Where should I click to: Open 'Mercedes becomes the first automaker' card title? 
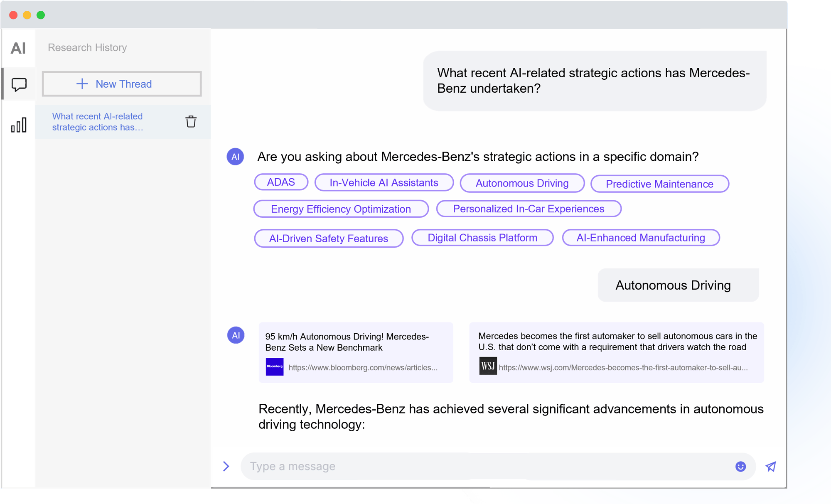(x=617, y=342)
